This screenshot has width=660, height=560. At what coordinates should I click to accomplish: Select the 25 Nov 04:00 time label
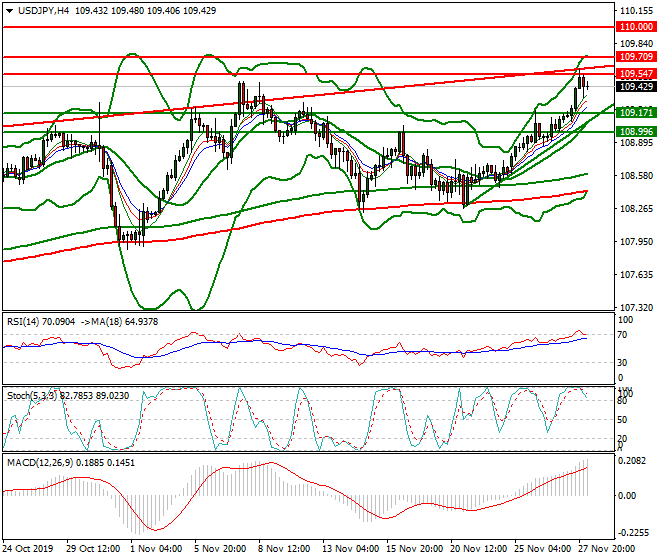click(x=542, y=549)
